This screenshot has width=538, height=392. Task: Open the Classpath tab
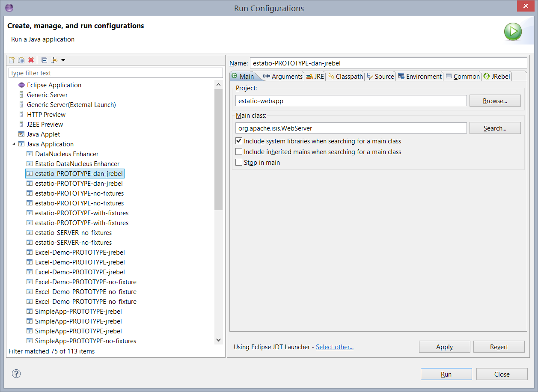tap(345, 76)
